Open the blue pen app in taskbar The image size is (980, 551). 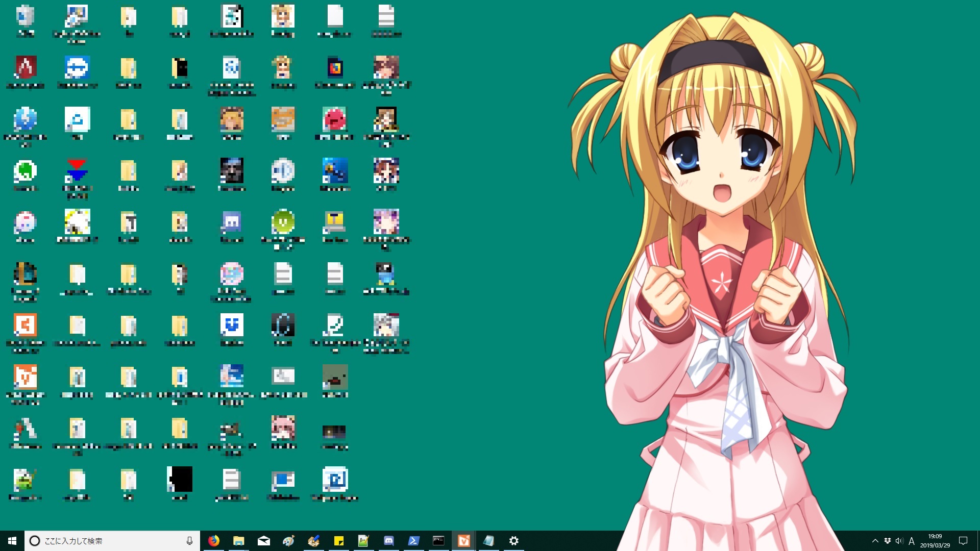click(313, 541)
